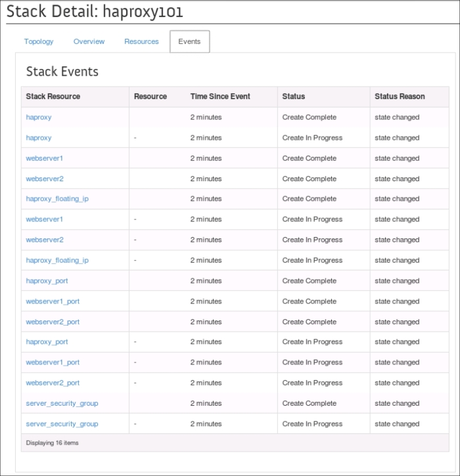This screenshot has width=460, height=476.
Task: Click webserver1_port link marked Create Complete
Action: pos(53,301)
